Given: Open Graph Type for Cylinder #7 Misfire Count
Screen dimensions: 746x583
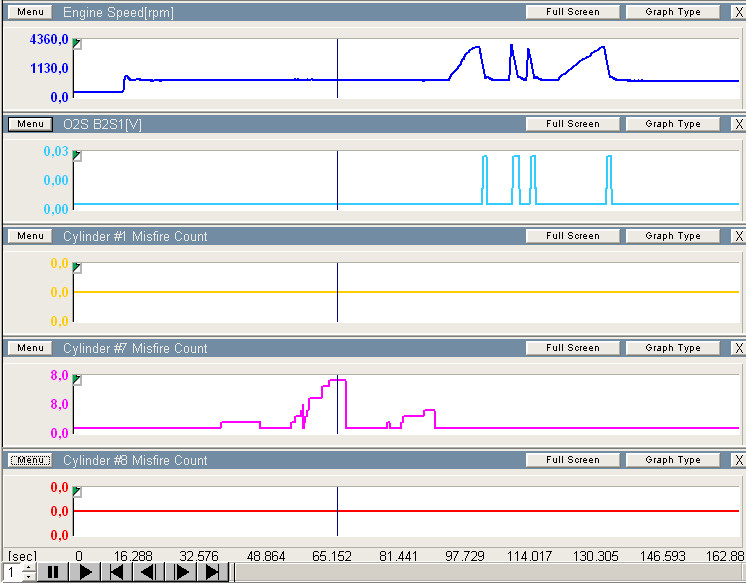Looking at the screenshot, I should pyautogui.click(x=672, y=348).
